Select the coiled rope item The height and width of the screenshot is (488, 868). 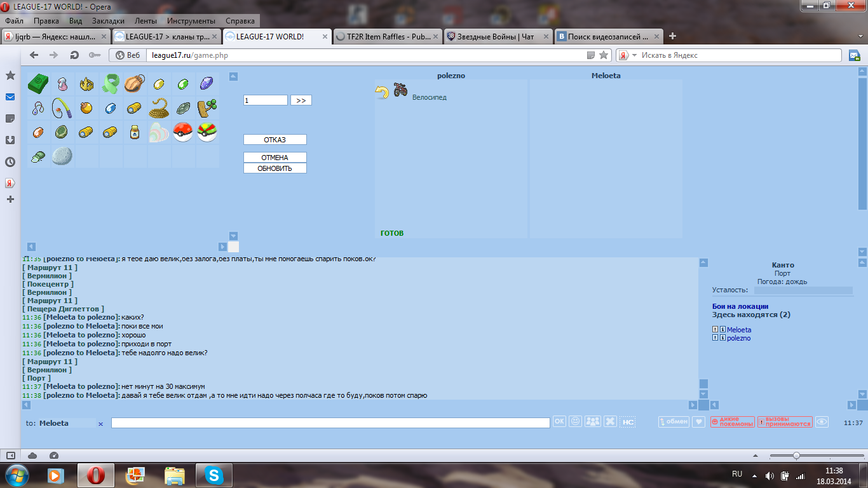tap(159, 108)
